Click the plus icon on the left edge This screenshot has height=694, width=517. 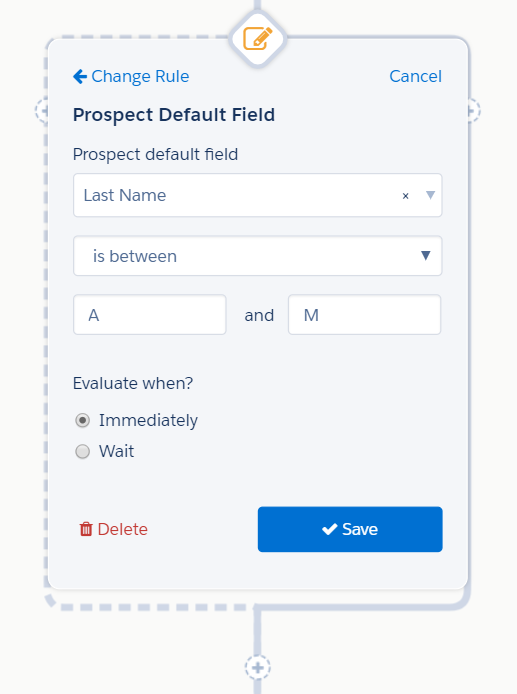point(42,110)
